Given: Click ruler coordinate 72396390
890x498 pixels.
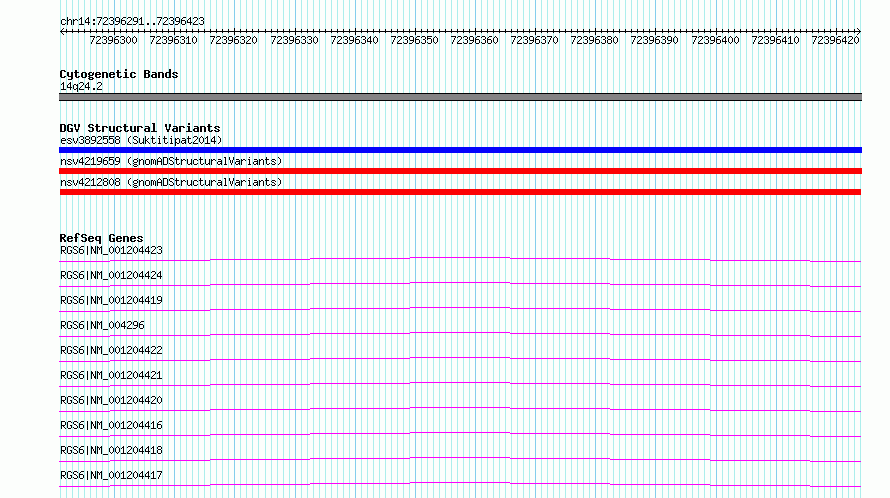Looking at the screenshot, I should click(x=654, y=40).
